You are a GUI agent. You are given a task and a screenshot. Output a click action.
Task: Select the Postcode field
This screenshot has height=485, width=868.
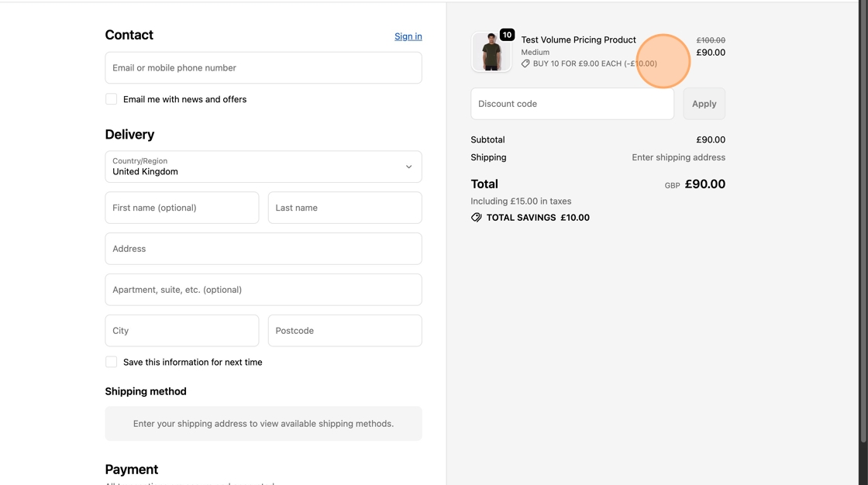pos(345,331)
